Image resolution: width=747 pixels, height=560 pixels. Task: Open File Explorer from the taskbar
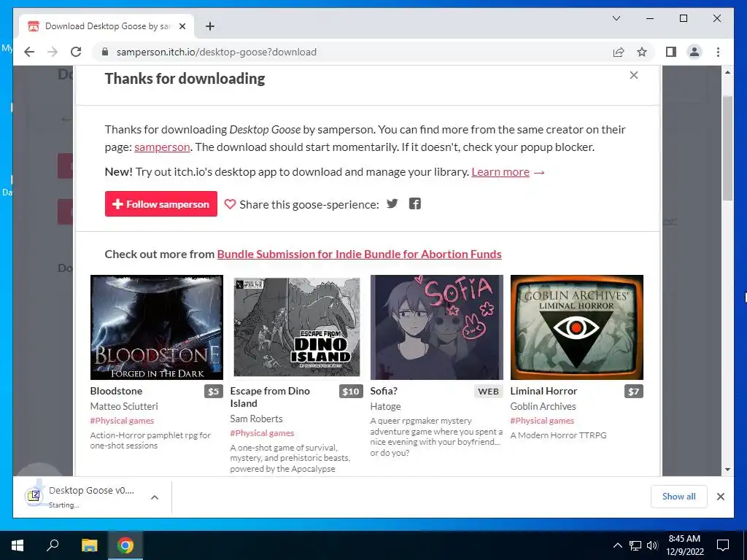pyautogui.click(x=89, y=545)
